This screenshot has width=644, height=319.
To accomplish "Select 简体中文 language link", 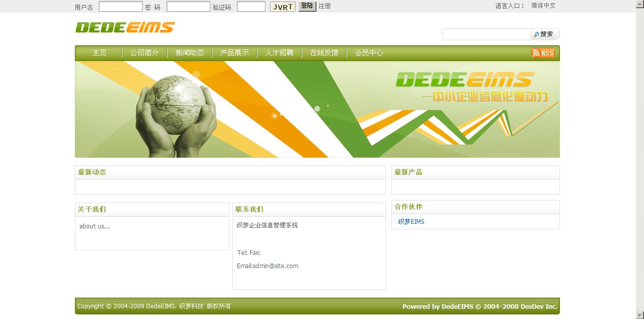I will [x=543, y=6].
